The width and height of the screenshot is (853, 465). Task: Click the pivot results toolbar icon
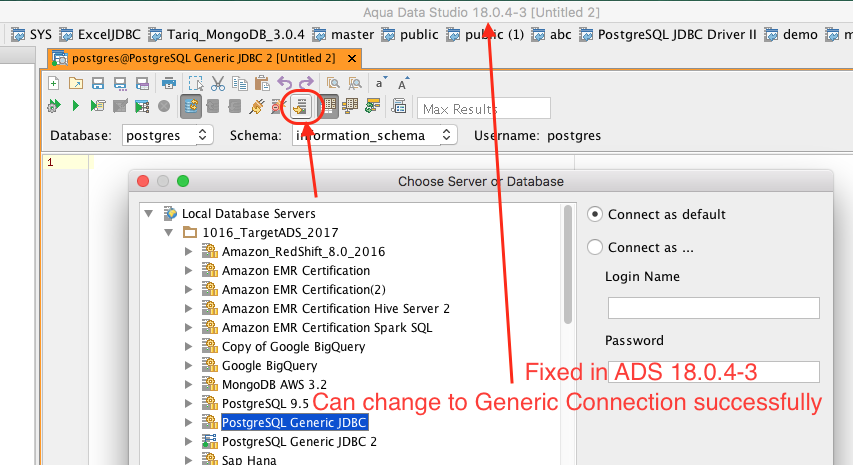click(350, 106)
